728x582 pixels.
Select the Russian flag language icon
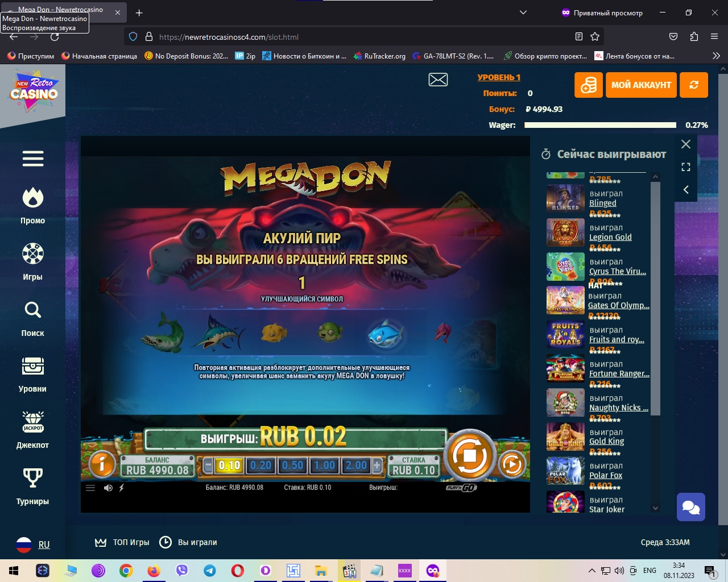[x=24, y=544]
